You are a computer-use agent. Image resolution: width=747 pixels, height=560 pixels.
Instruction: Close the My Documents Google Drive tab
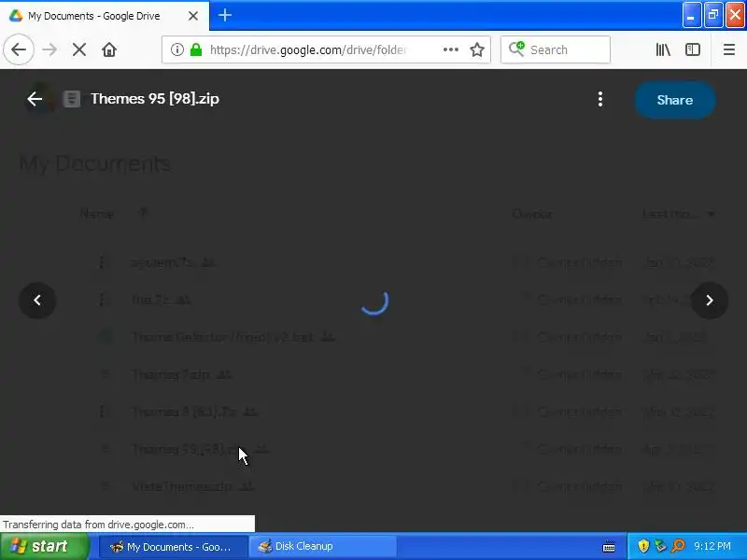click(x=193, y=16)
